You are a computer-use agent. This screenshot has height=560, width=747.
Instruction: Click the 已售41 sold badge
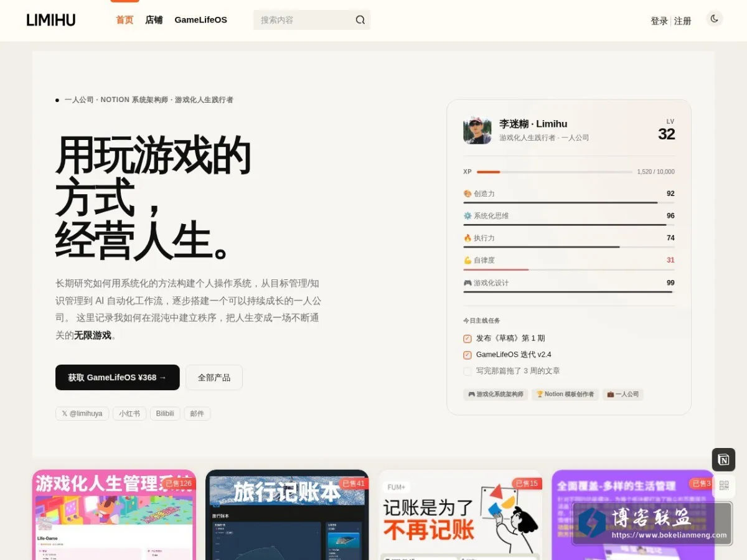click(x=353, y=483)
